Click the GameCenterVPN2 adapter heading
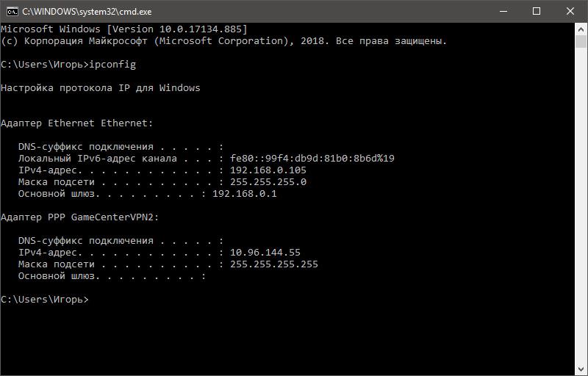This screenshot has height=376, width=588. [80, 217]
